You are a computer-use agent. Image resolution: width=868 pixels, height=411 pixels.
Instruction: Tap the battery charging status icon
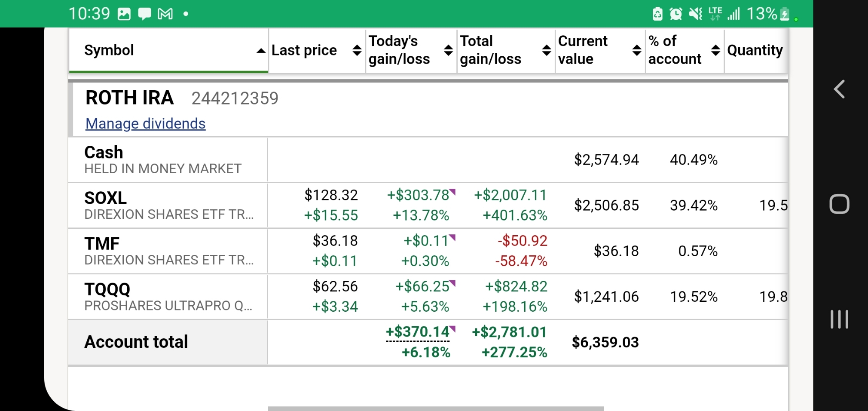(x=785, y=14)
